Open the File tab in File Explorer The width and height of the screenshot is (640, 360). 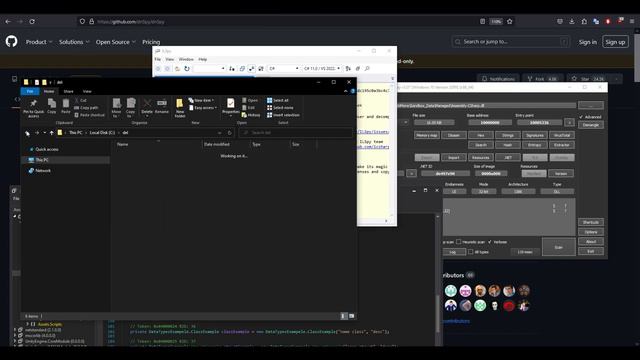(30, 91)
